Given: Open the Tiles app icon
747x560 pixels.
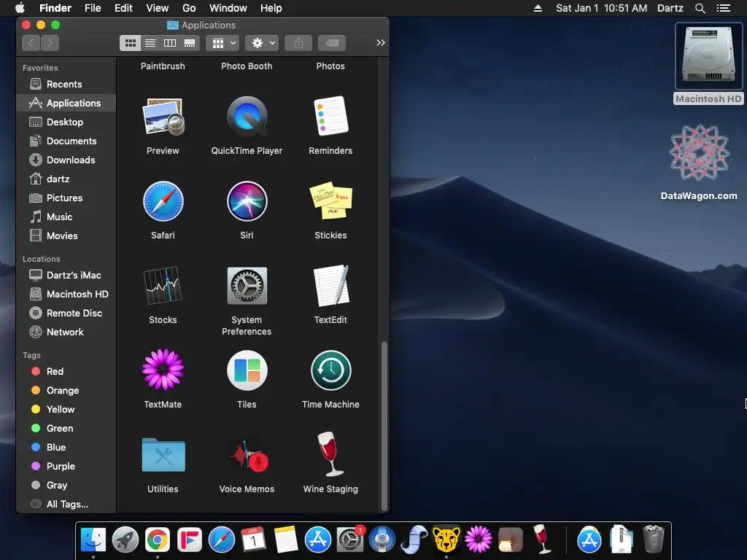Looking at the screenshot, I should click(247, 370).
